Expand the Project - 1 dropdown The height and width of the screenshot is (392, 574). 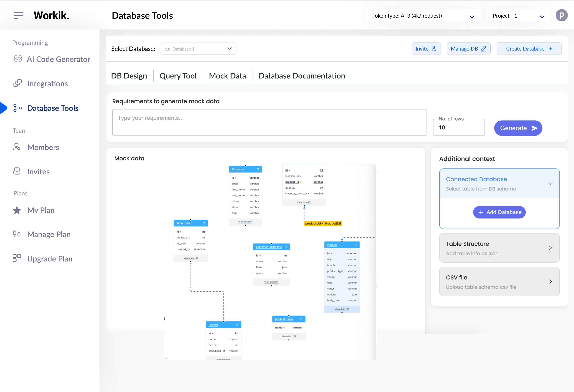542,17
